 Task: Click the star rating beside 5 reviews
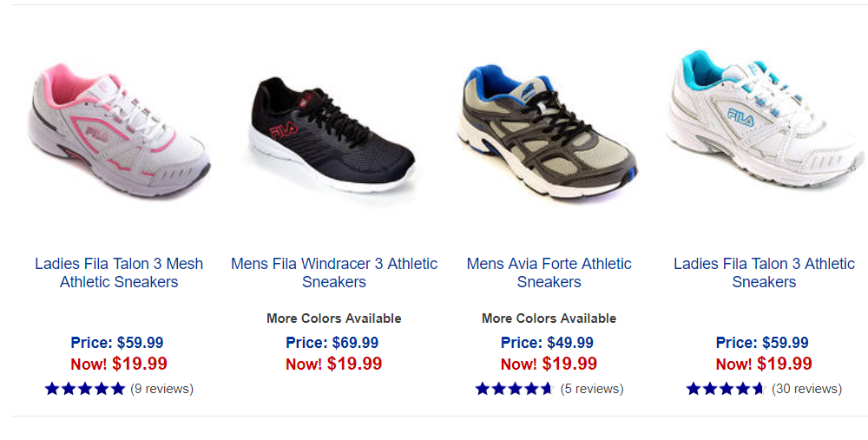(x=514, y=389)
